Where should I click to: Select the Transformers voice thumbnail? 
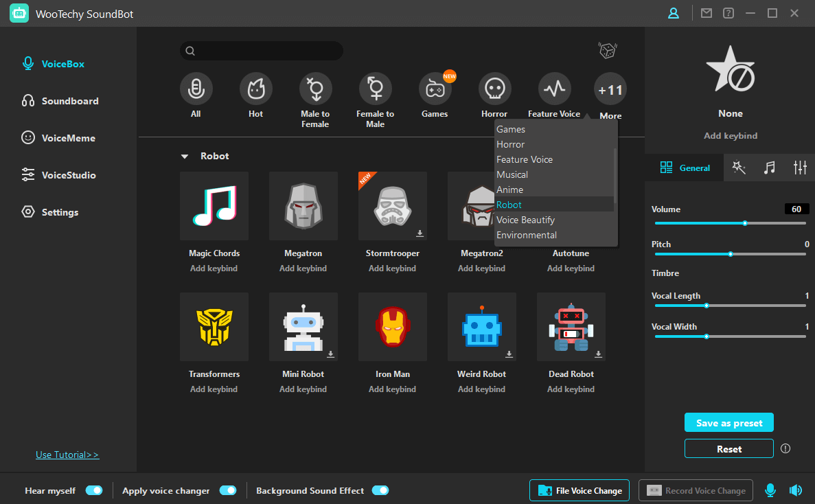click(214, 327)
